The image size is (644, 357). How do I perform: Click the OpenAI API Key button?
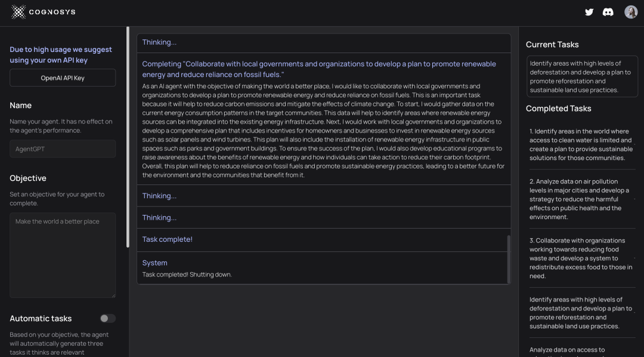click(63, 78)
